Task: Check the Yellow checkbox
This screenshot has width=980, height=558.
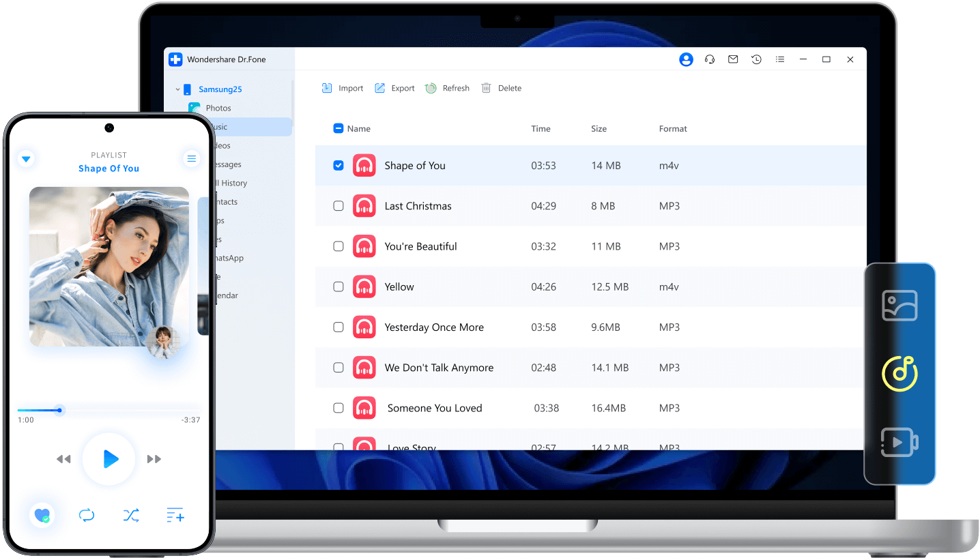Action: coord(338,287)
